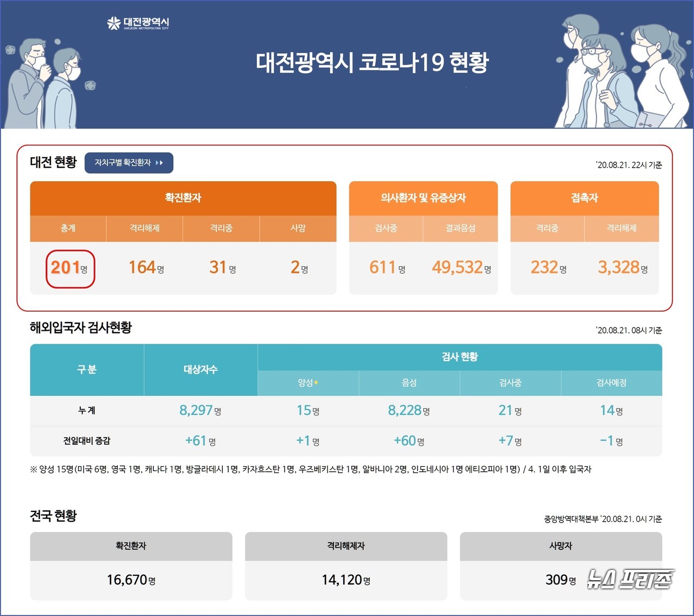
Task: Click the 사망 column header
Action: [298, 228]
